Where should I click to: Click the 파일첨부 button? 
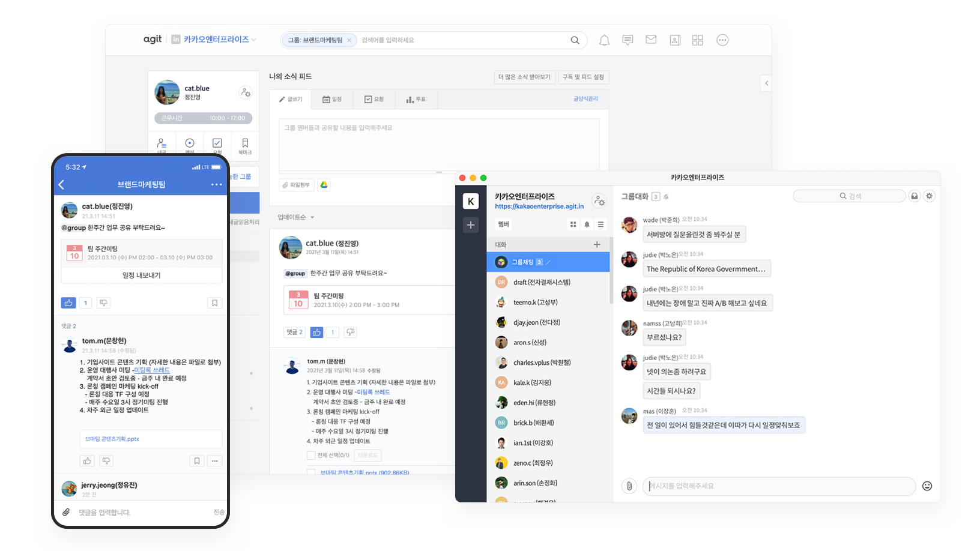(x=296, y=185)
